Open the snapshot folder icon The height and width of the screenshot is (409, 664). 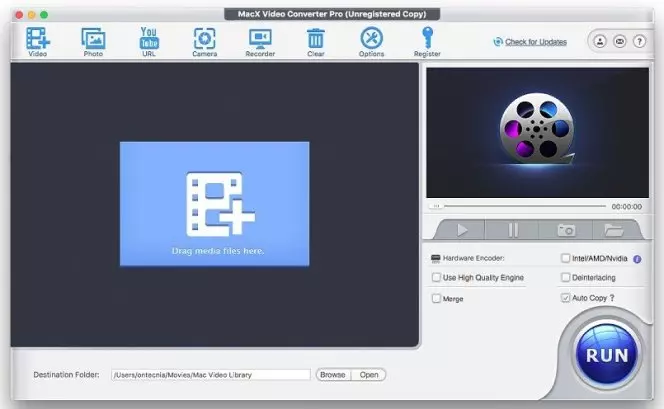coord(614,230)
